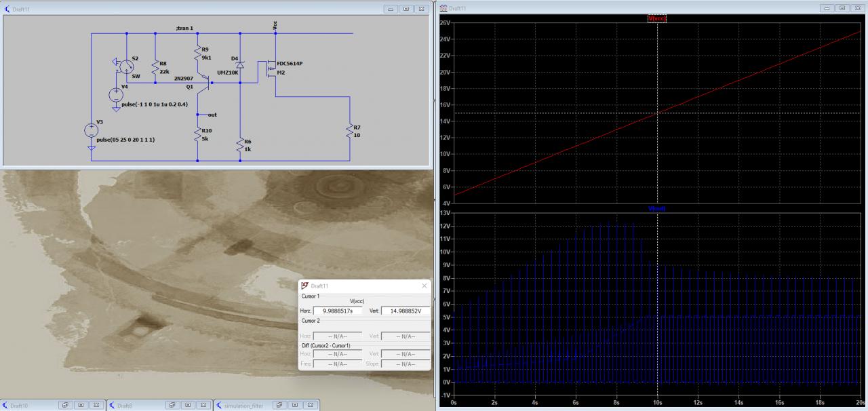Click the D4 zener diode symbol
This screenshot has width=868, height=411.
pos(240,64)
